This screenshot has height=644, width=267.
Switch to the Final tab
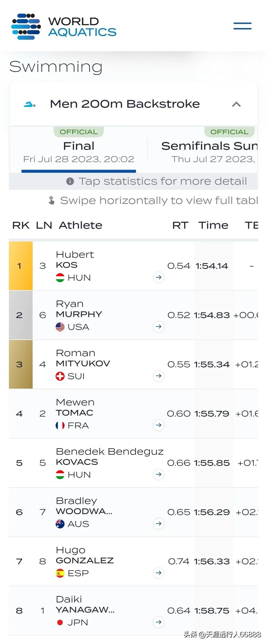point(79,150)
